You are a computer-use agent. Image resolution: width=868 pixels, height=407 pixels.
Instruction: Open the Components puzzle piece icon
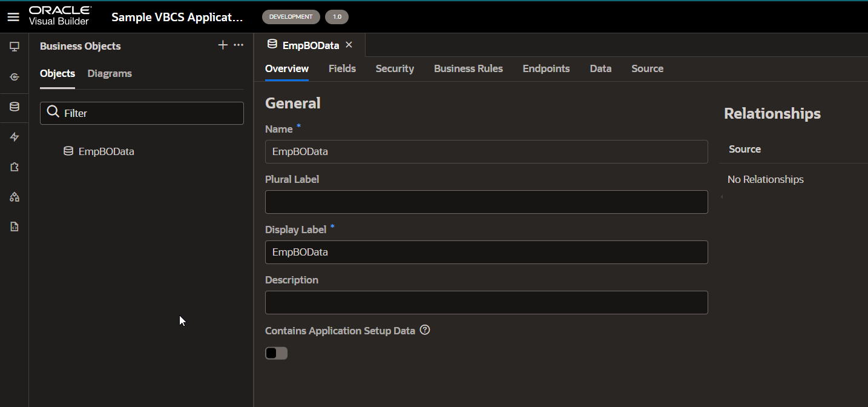click(15, 167)
